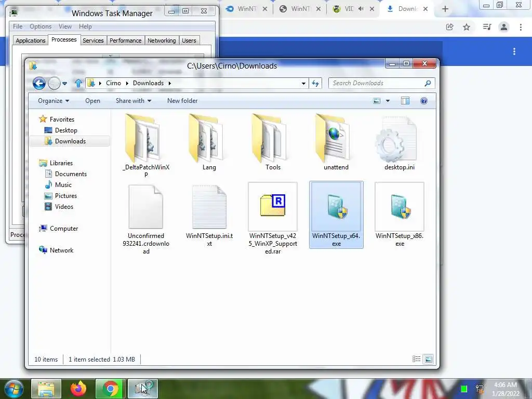Click the Task Manager taskbar button
Image resolution: width=532 pixels, height=399 pixels.
(x=143, y=389)
